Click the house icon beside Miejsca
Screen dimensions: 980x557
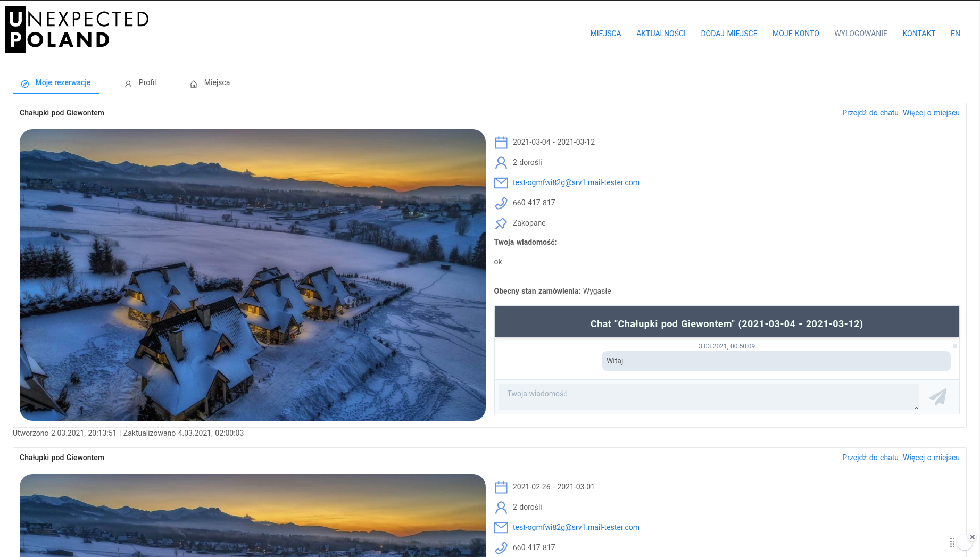tap(194, 84)
